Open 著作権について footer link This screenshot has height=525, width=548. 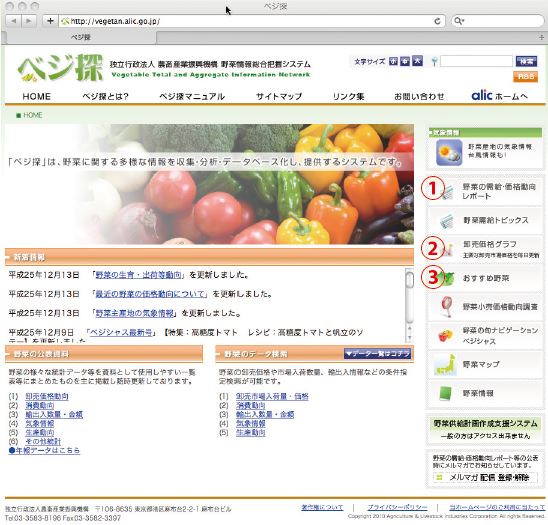[x=322, y=507]
